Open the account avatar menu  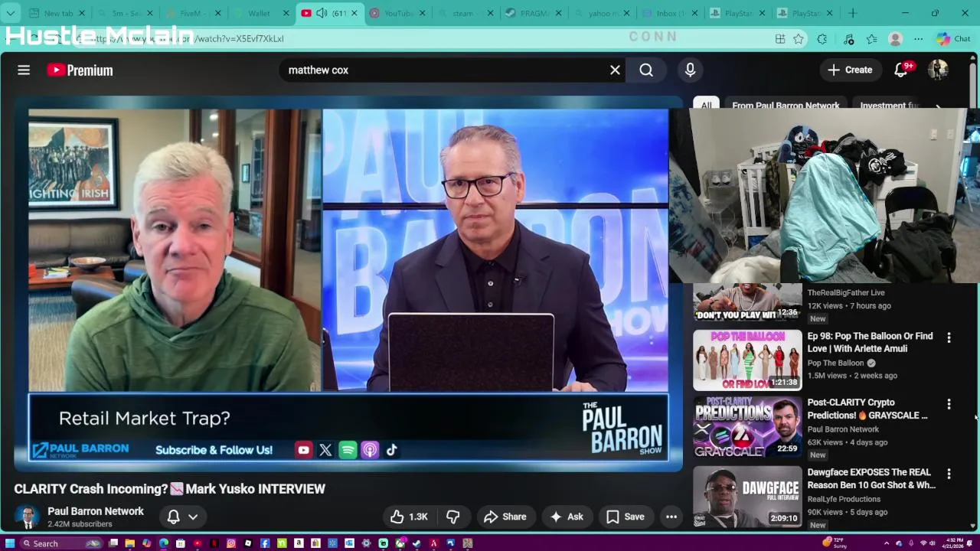[938, 70]
